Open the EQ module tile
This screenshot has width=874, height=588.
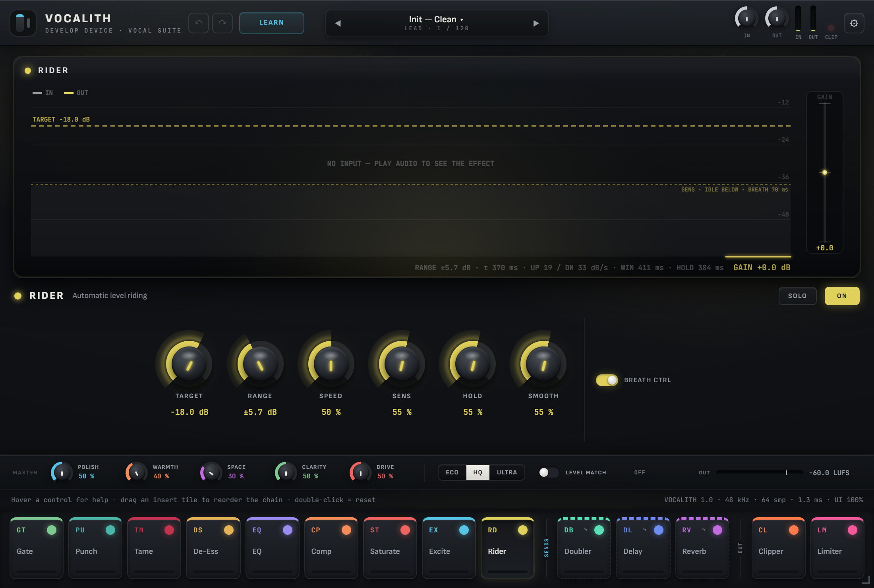point(272,548)
